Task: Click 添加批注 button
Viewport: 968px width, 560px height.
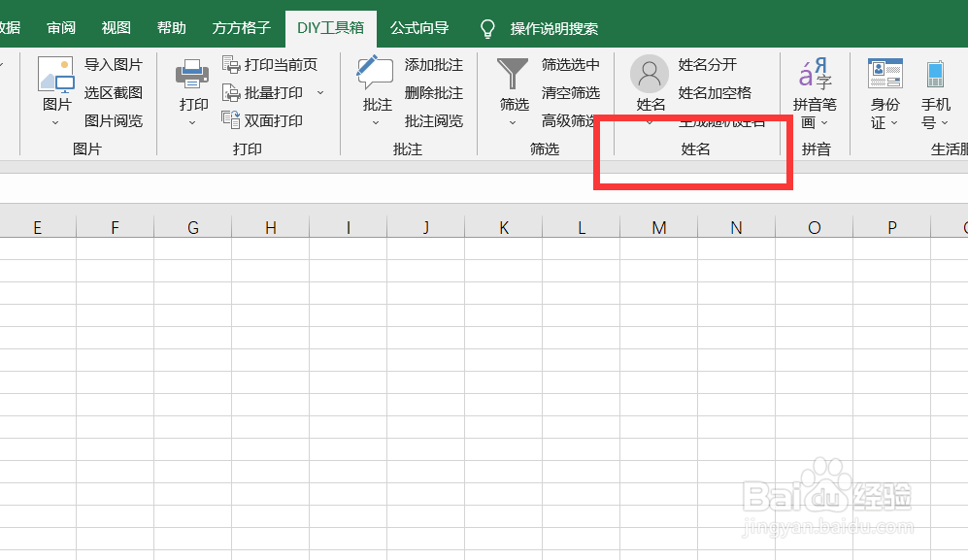Action: (x=433, y=65)
